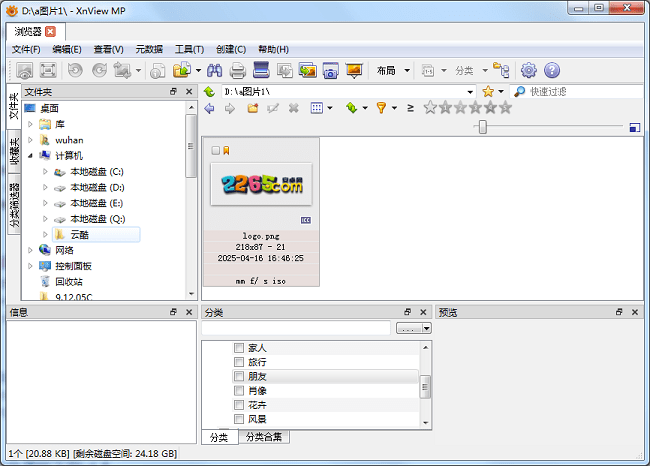The height and width of the screenshot is (466, 650).
Task: Click the screen capture camera icon
Action: tap(330, 70)
